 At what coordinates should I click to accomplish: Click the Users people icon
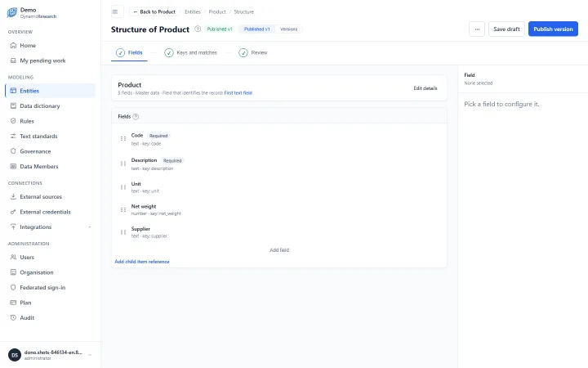pos(13,258)
